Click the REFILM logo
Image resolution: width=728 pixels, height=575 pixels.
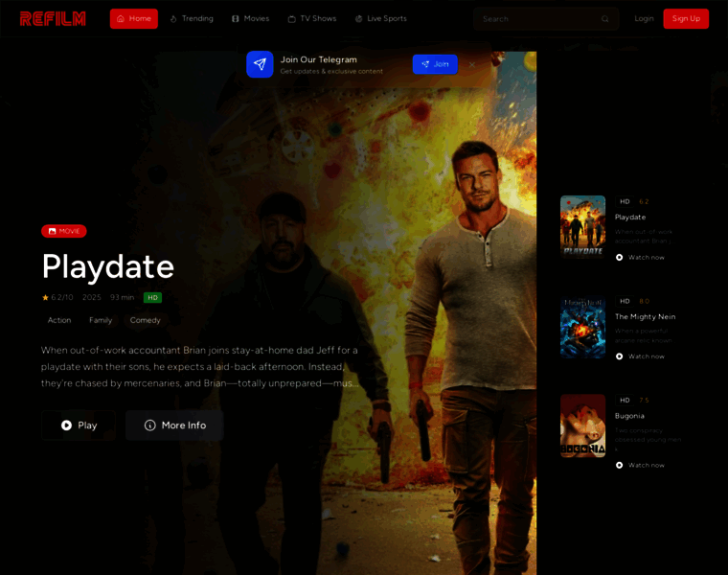pyautogui.click(x=53, y=18)
